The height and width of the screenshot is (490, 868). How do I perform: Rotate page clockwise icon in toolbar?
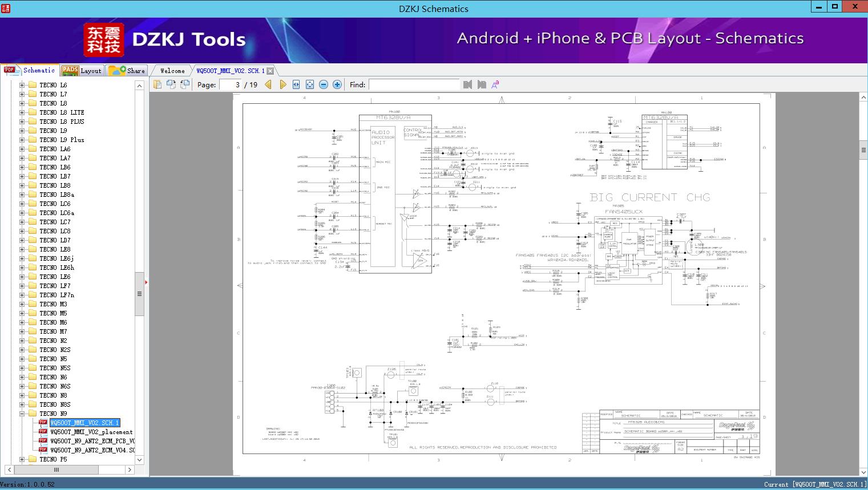(x=171, y=84)
